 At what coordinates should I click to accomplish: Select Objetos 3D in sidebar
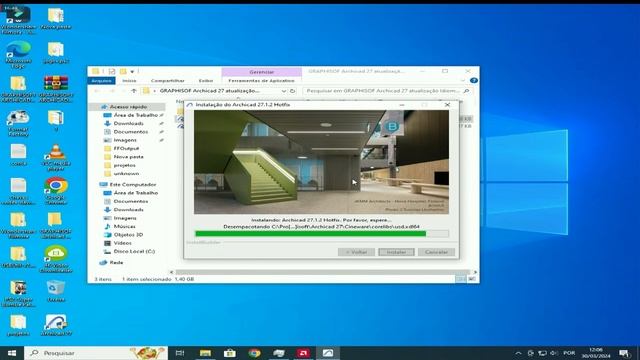(x=128, y=235)
